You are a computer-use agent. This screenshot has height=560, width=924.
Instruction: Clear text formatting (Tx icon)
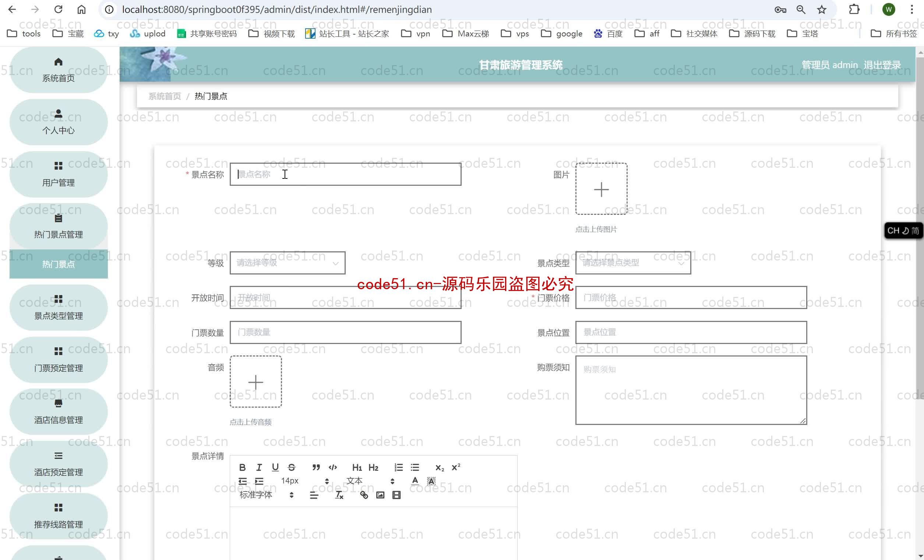[339, 495]
